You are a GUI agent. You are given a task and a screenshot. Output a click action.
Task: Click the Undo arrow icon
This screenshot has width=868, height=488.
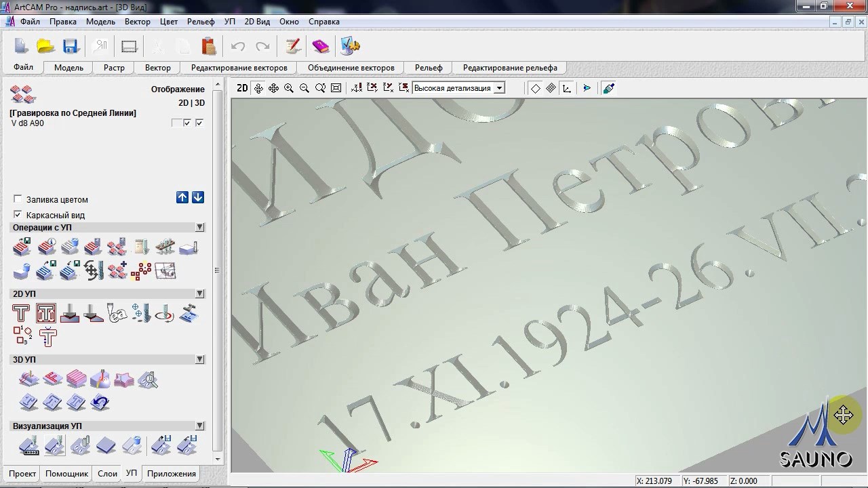point(238,46)
